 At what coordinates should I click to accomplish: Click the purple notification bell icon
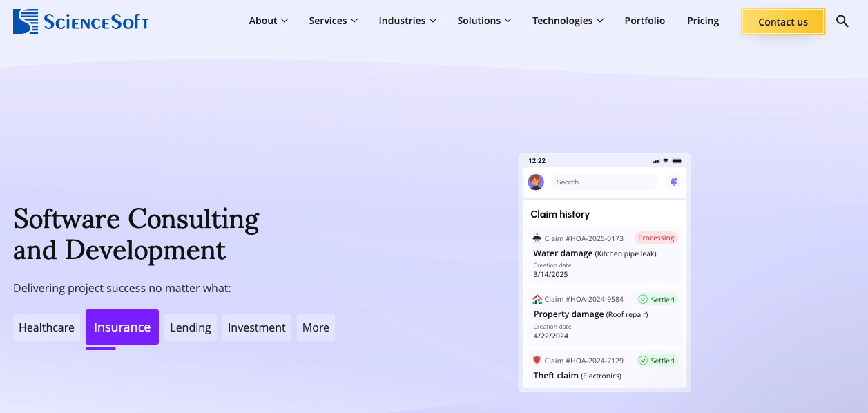[673, 182]
